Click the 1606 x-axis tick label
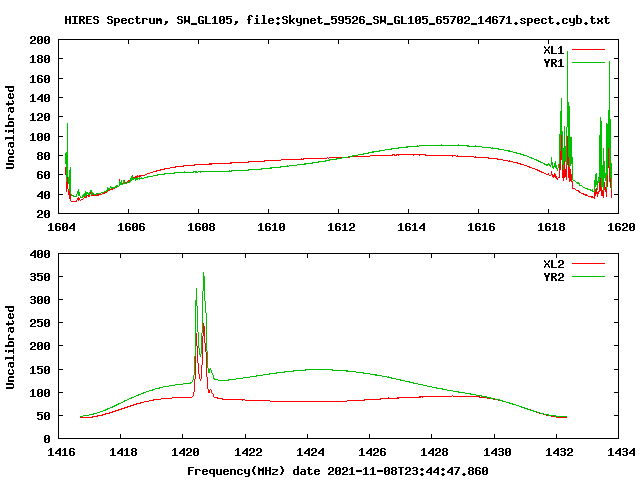 pos(131,227)
